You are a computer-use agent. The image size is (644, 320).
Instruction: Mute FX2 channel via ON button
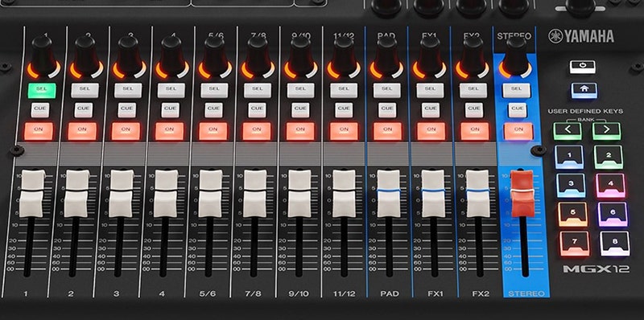click(475, 131)
